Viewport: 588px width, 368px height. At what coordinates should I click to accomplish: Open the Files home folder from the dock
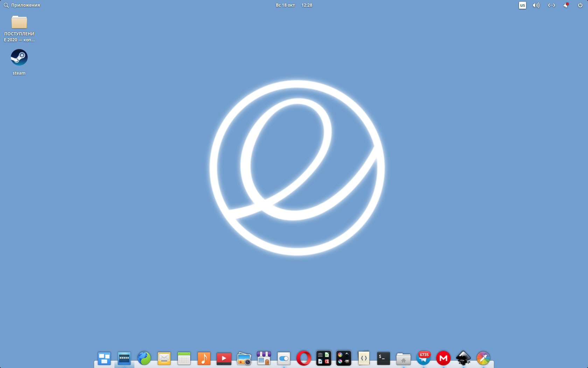(404, 359)
